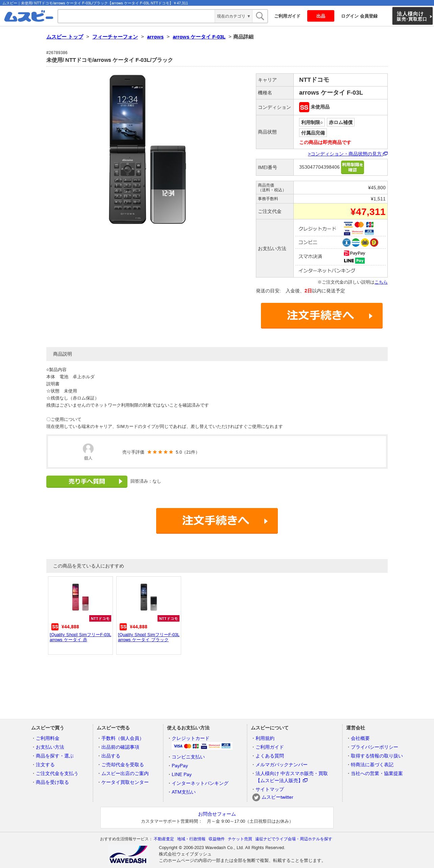Open the red arrows ケータイ 赤 product thumbnail
Screen dimensions: 434x868
pyautogui.click(x=80, y=597)
